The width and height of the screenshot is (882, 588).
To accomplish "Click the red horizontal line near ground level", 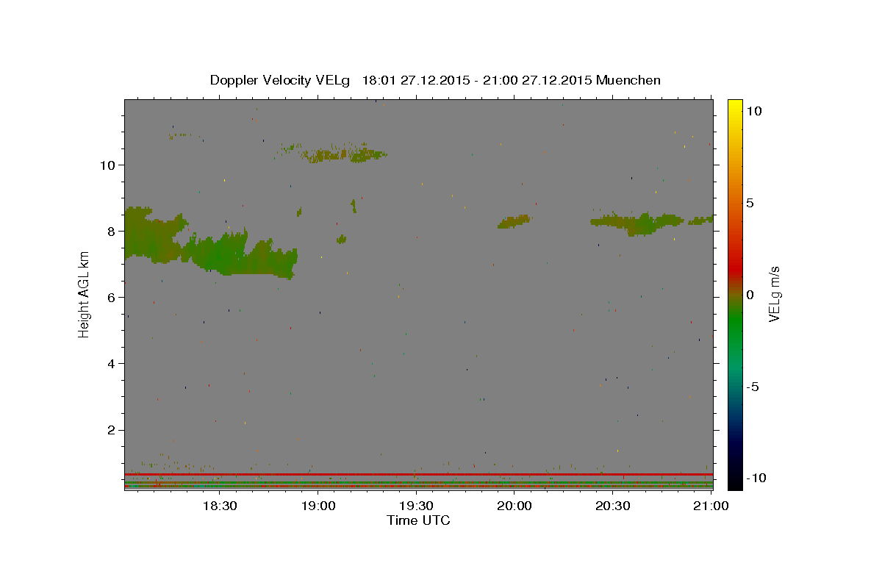I will pos(418,474).
